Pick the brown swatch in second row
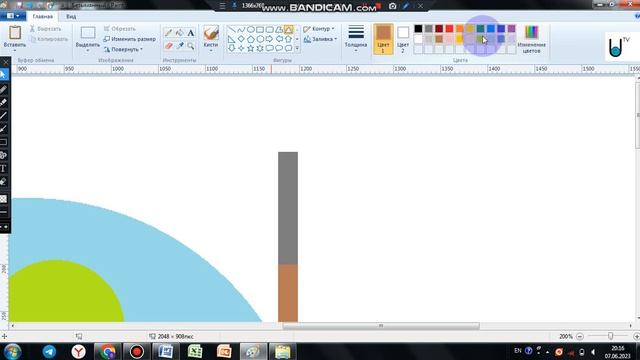 click(x=439, y=39)
